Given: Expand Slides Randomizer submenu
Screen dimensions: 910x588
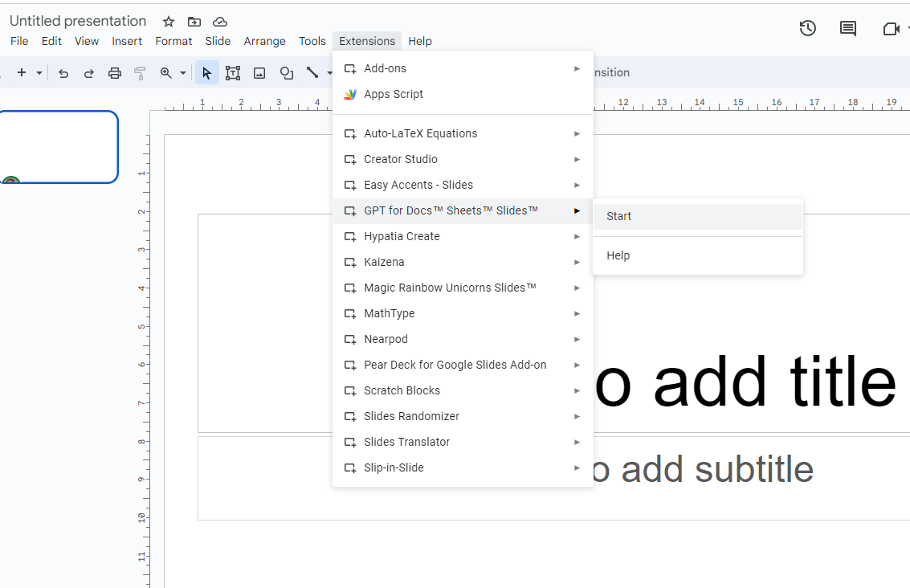Looking at the screenshot, I should click(x=463, y=416).
